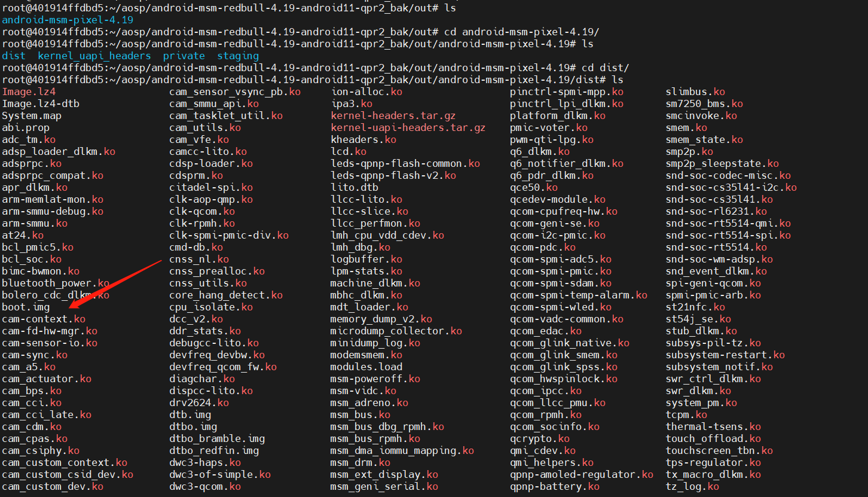
Task: Select leds-qpnp-flash-common.ko entry
Action: tap(405, 163)
